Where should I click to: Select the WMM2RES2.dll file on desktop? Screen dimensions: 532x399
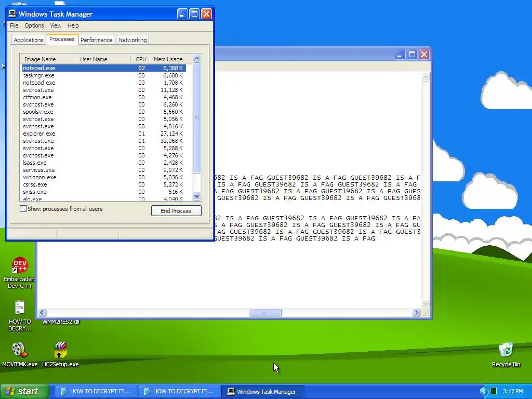point(60,322)
